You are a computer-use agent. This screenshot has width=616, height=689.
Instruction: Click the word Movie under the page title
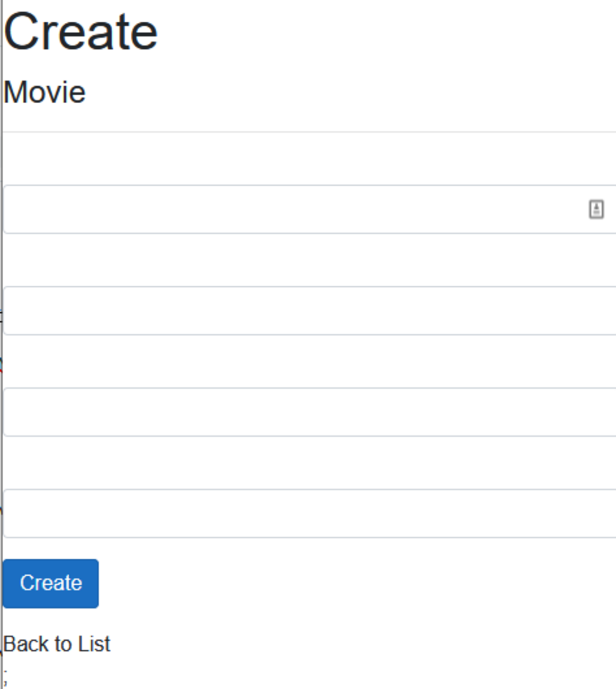pyautogui.click(x=45, y=92)
